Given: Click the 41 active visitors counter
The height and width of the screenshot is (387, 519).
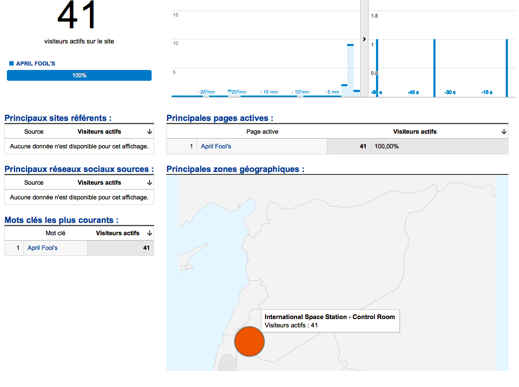Looking at the screenshot, I should 77,15.
